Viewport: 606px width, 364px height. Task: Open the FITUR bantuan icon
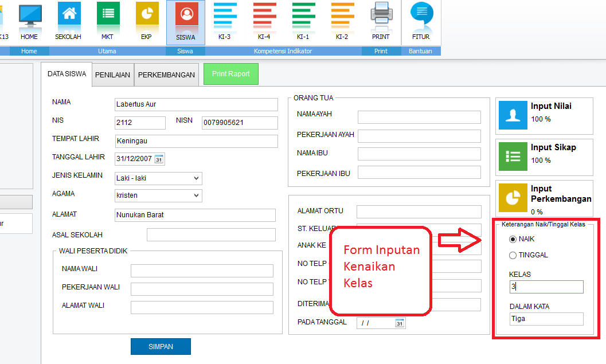click(x=422, y=17)
